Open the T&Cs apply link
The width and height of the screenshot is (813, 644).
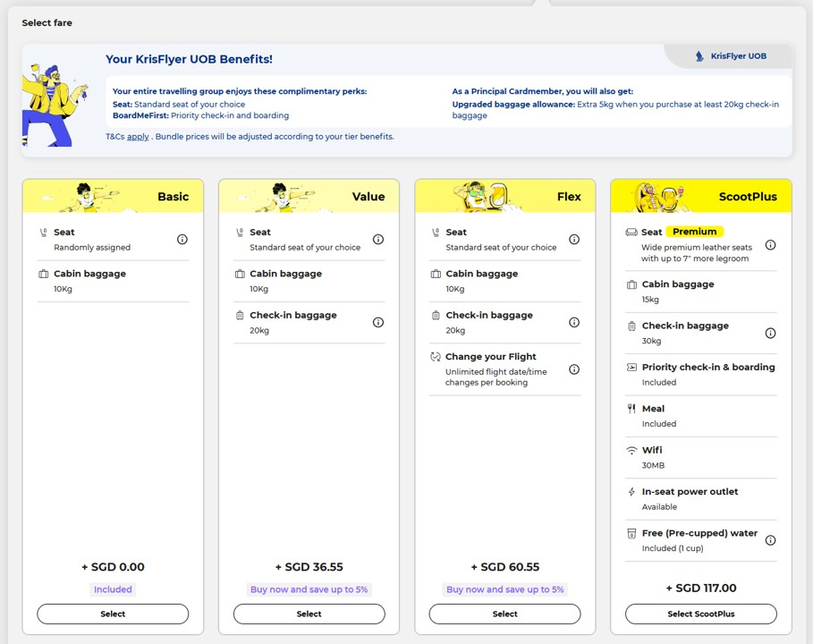point(138,137)
